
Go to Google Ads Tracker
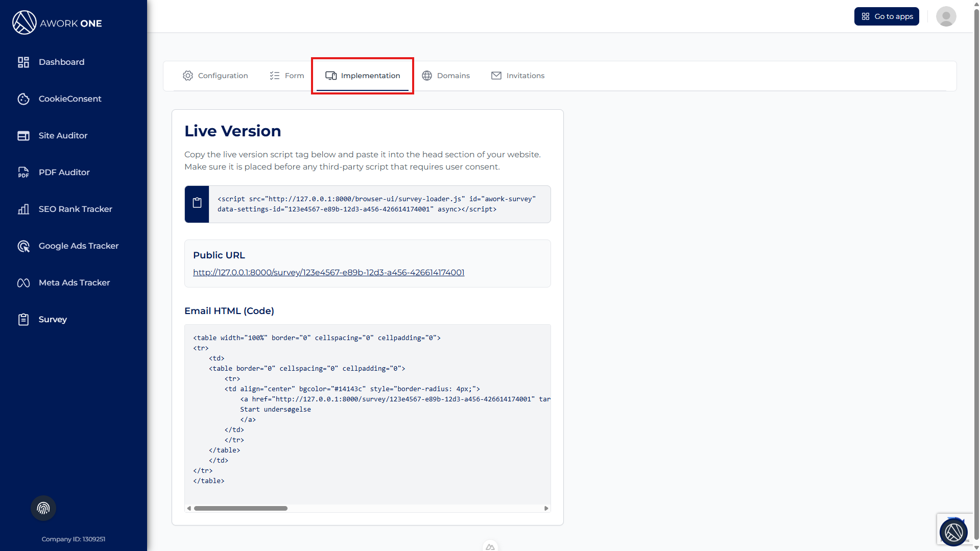78,246
